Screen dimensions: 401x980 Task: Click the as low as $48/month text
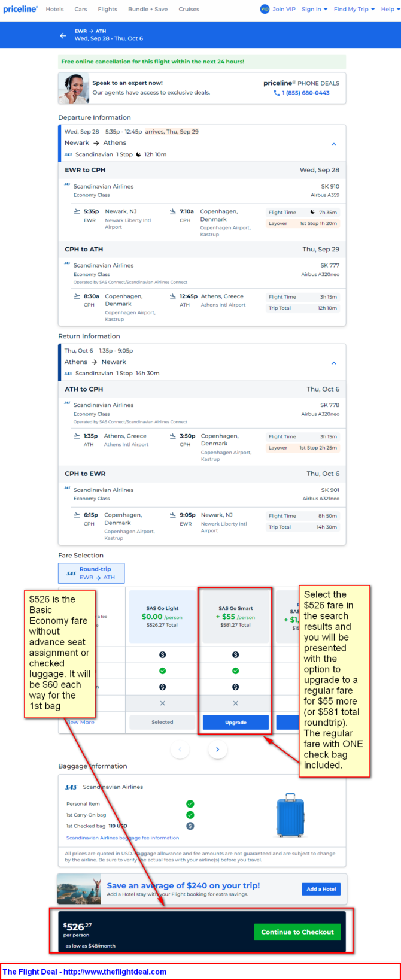pyautogui.click(x=90, y=946)
